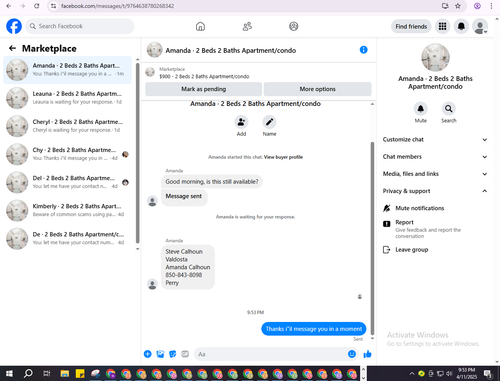Open the Friends icon in top navigation

click(247, 26)
